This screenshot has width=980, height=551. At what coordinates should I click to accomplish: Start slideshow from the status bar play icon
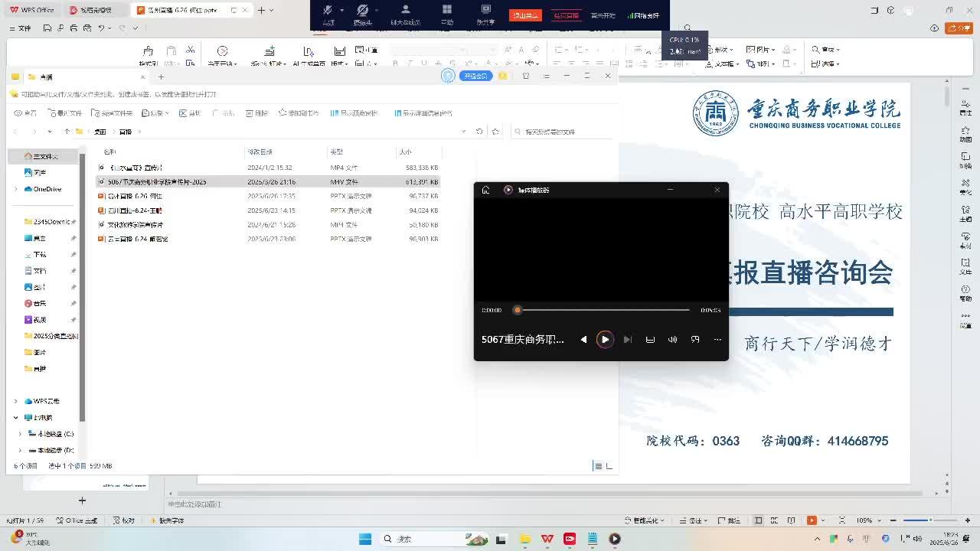pos(812,520)
